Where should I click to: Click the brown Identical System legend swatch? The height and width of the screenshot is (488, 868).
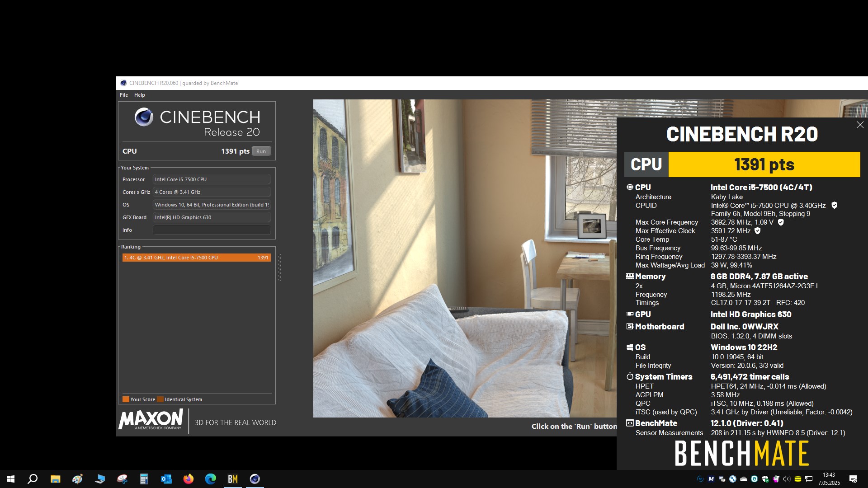click(160, 399)
